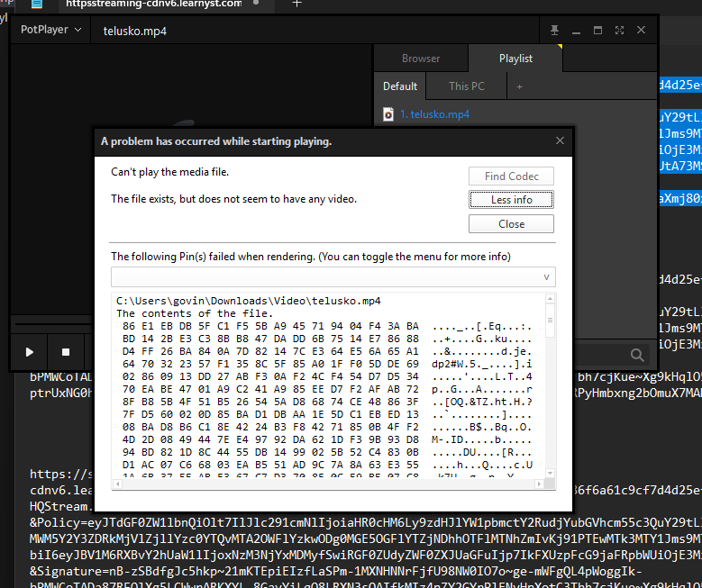Close the error dialog with X
The height and width of the screenshot is (588, 702).
point(560,141)
